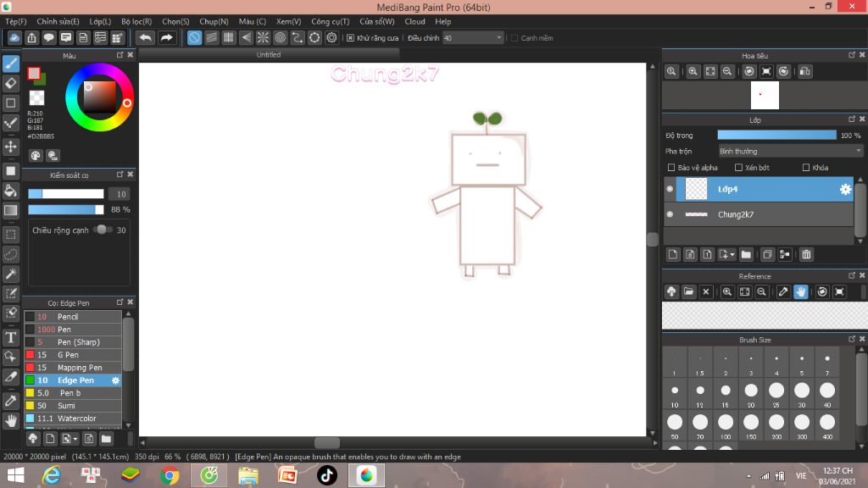
Task: Turn off snap with the Snap Off icon
Action: (194, 37)
